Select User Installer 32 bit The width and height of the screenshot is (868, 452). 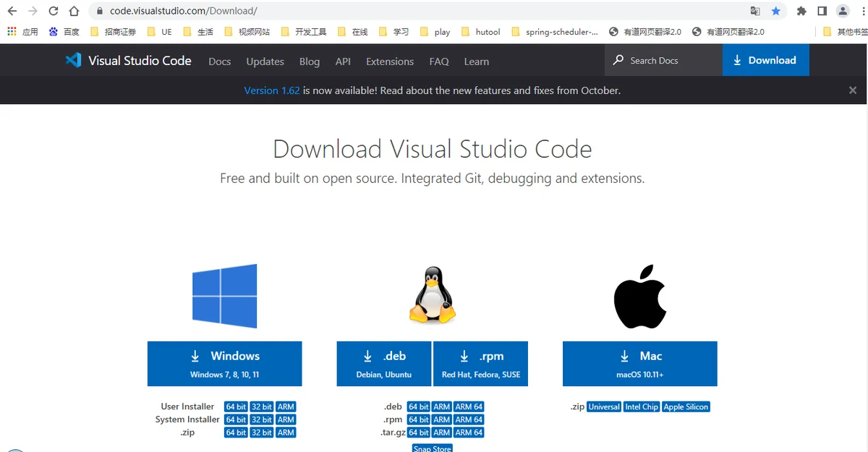tap(262, 406)
